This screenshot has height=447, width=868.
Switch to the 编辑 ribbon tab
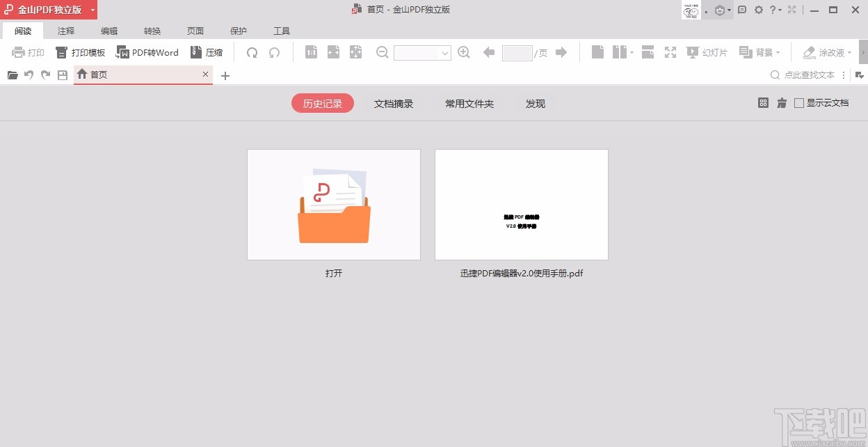[x=108, y=31]
